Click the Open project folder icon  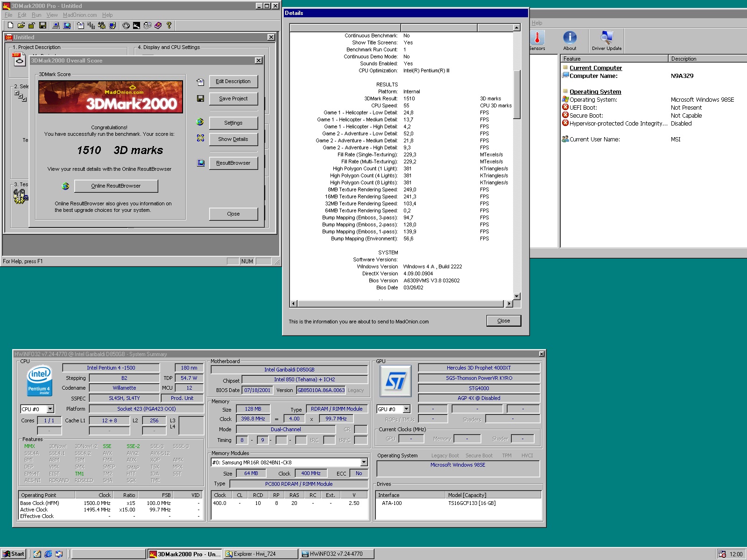tap(21, 26)
